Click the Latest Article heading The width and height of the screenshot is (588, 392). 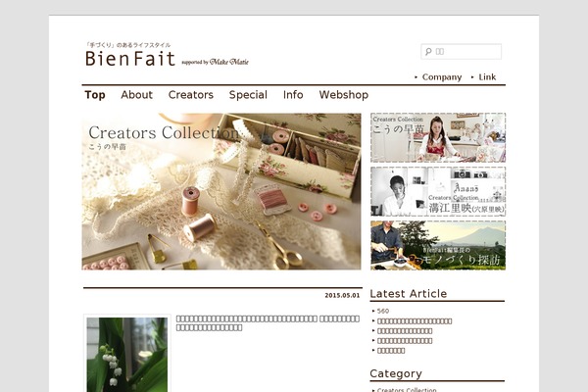click(x=409, y=294)
